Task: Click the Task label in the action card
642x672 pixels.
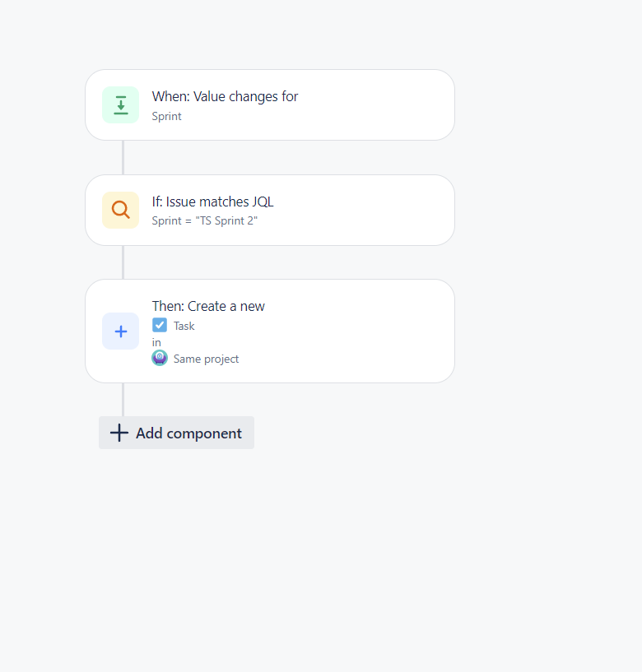Action: click(184, 327)
